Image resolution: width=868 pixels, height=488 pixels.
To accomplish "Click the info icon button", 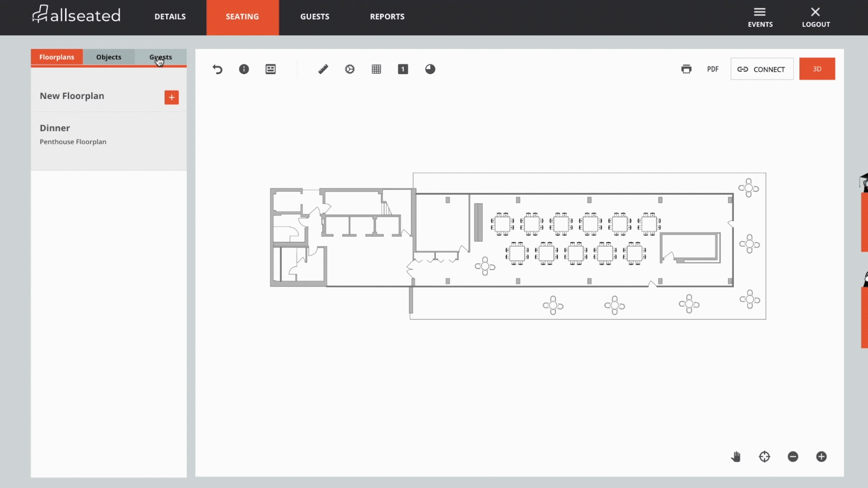I will point(243,69).
